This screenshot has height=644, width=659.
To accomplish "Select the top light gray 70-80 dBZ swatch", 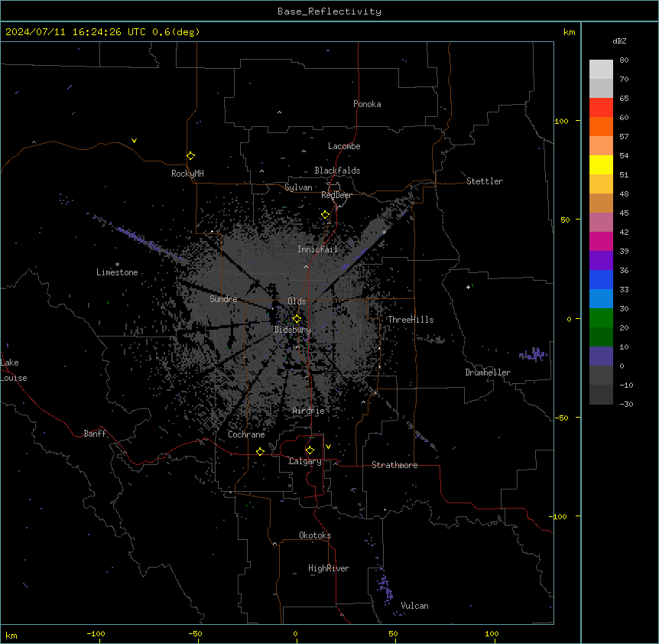I will point(601,70).
